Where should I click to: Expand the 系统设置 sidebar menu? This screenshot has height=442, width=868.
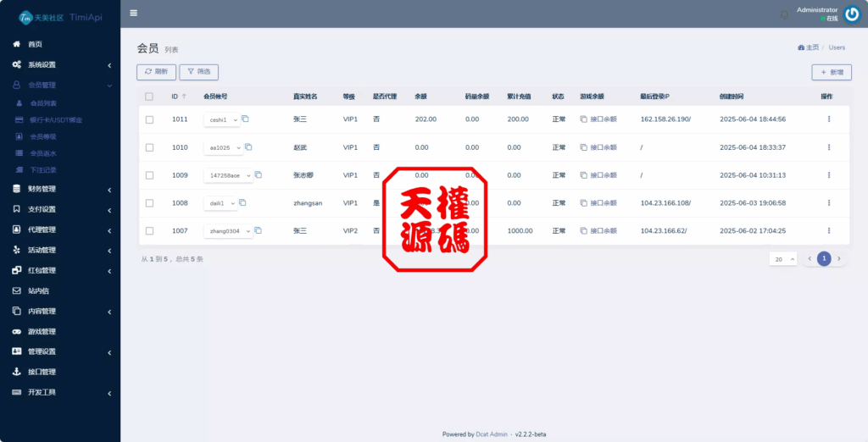pyautogui.click(x=60, y=64)
